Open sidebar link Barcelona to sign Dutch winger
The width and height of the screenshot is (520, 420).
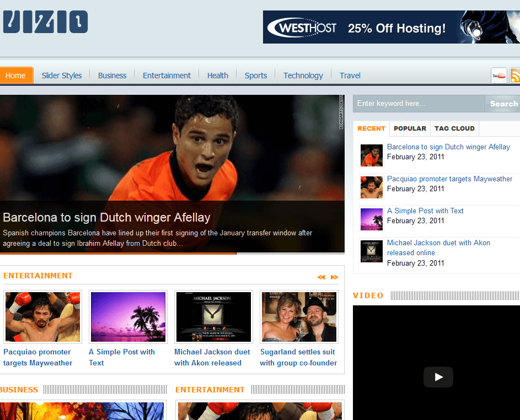coord(448,147)
